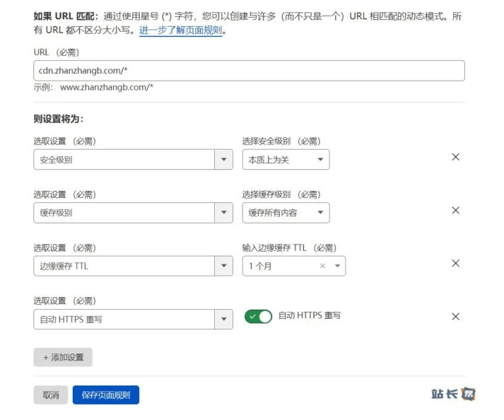This screenshot has width=504, height=420.
Task: Click the 取消 button
Action: click(50, 395)
